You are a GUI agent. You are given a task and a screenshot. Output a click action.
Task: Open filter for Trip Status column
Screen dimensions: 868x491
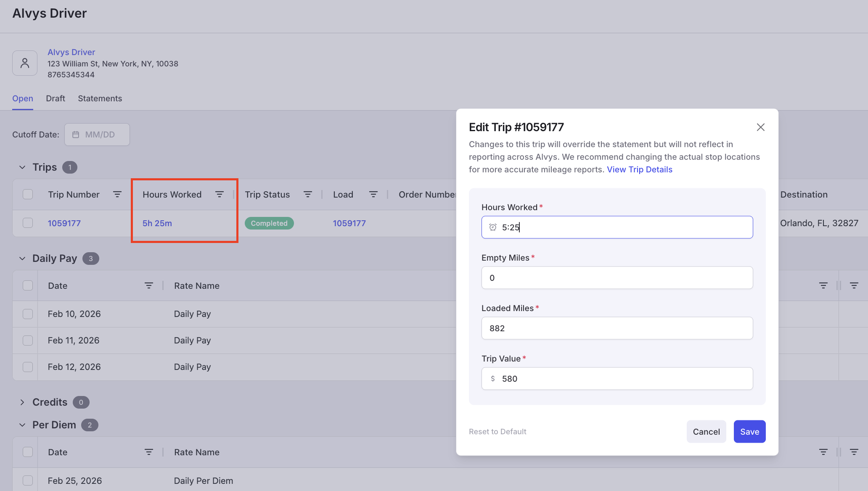click(x=308, y=194)
